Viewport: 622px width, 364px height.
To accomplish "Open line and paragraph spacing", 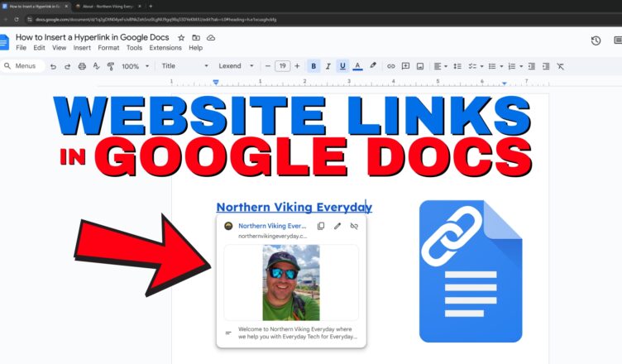I will 457,66.
